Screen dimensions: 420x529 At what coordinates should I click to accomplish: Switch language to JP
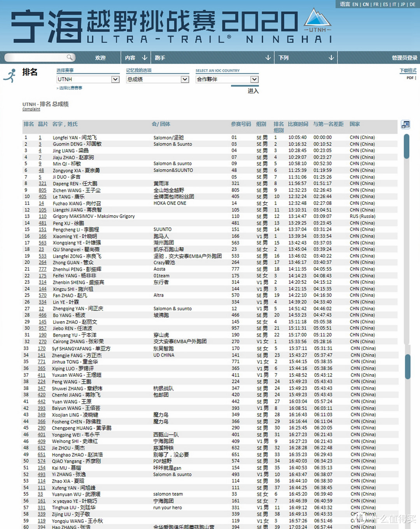[x=403, y=4]
